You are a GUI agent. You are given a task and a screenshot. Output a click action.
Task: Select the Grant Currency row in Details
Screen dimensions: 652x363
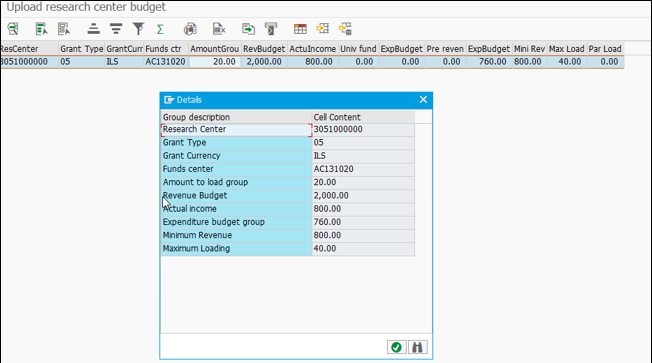(236, 156)
